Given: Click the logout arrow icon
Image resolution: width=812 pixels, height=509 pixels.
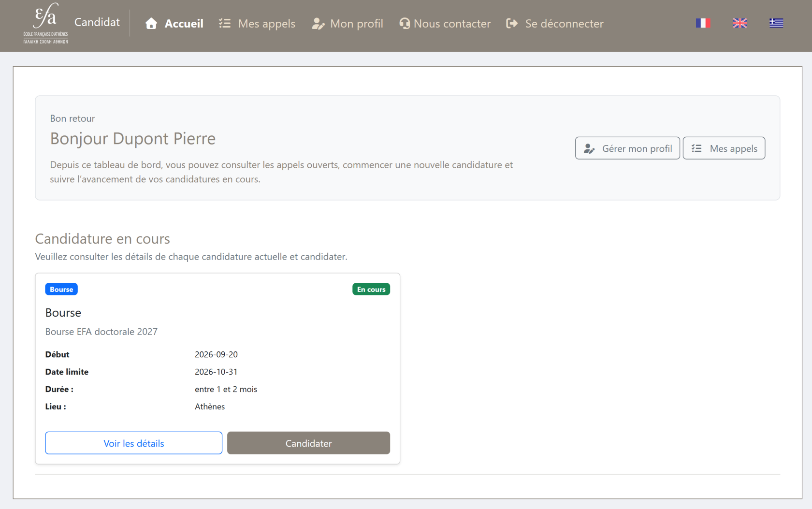Looking at the screenshot, I should point(512,23).
